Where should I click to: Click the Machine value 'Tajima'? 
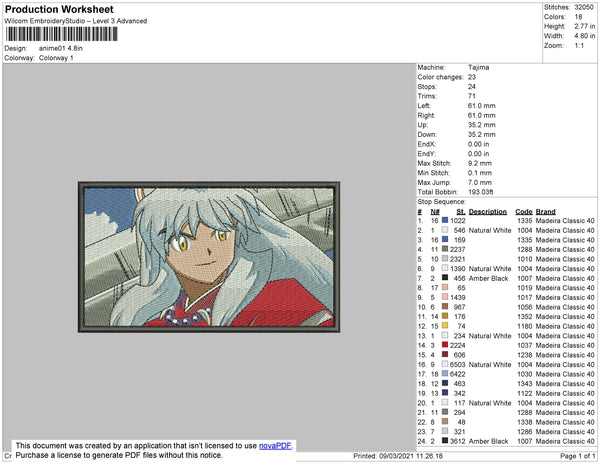[478, 67]
